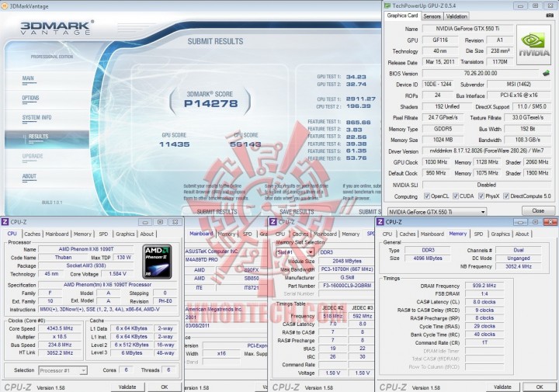Click the camera screenshot icon in GPU-Z

point(550,16)
